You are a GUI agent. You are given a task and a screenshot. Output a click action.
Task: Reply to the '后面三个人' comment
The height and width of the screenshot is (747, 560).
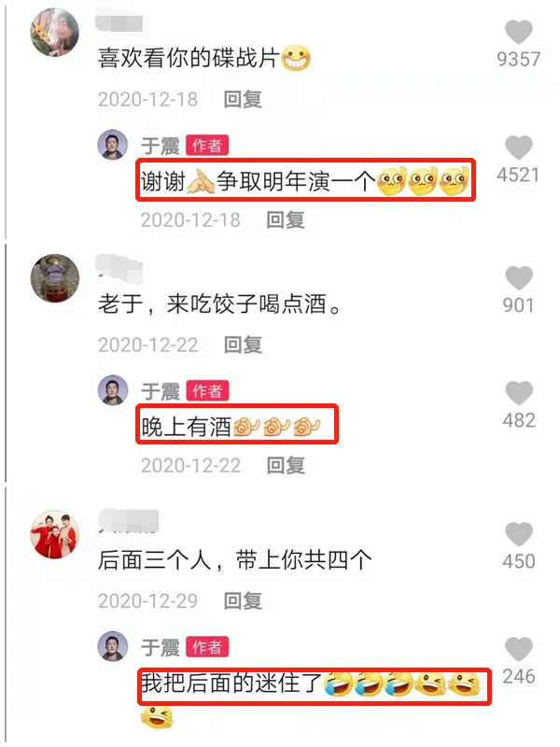[243, 600]
